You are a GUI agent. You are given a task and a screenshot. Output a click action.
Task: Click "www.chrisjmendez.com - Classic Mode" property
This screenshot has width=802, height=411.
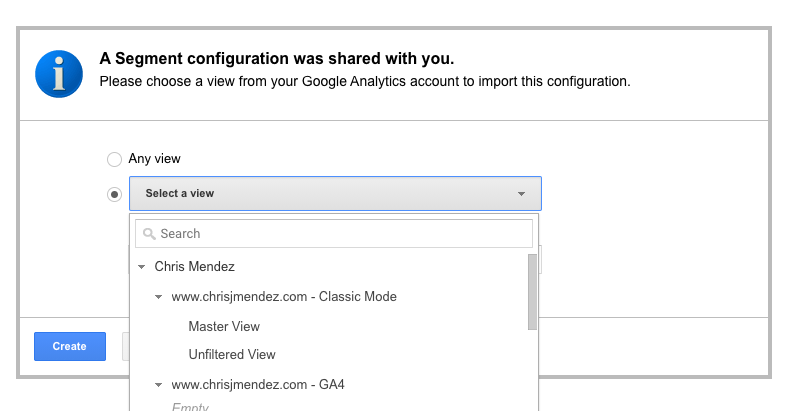284,296
